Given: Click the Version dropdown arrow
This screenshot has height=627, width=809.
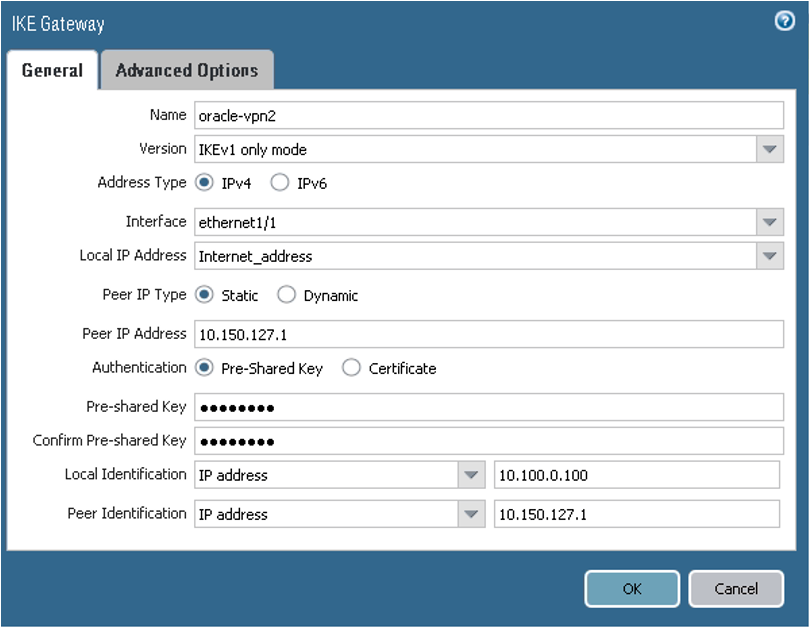Looking at the screenshot, I should (770, 148).
